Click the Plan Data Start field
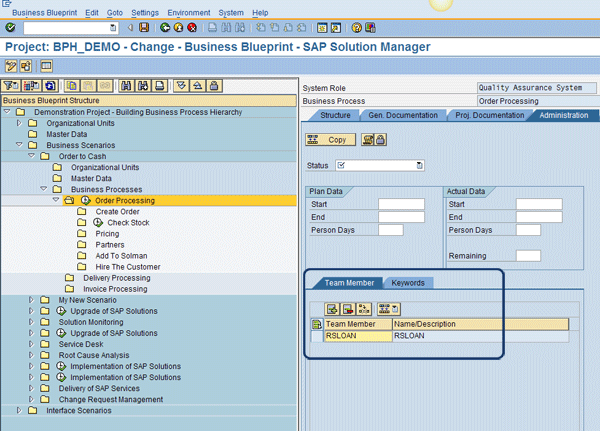The height and width of the screenshot is (431, 600). 401,204
